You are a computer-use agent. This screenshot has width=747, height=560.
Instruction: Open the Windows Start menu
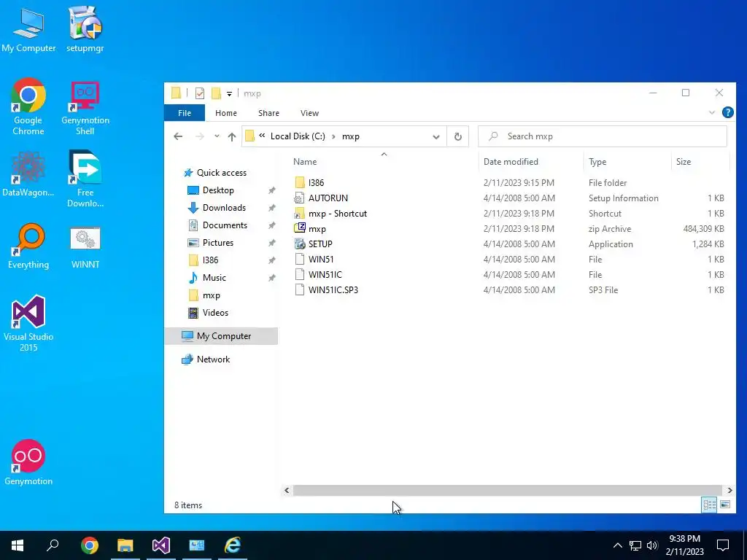coord(18,545)
